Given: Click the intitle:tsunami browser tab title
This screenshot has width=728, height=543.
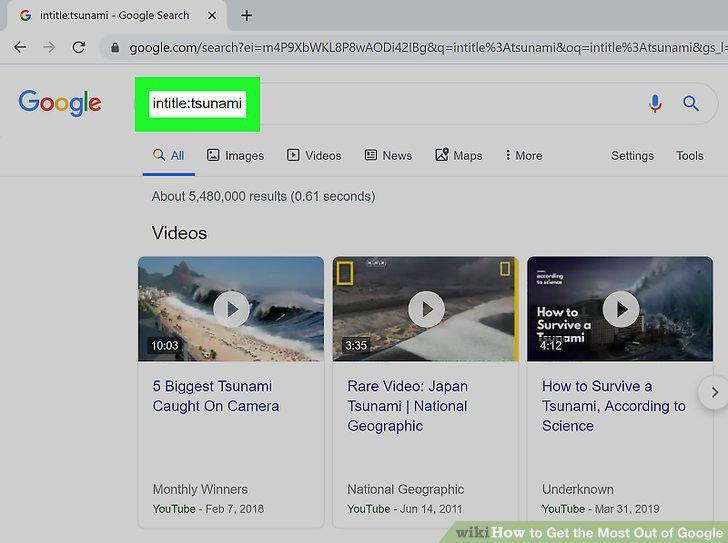Looking at the screenshot, I should pyautogui.click(x=114, y=16).
